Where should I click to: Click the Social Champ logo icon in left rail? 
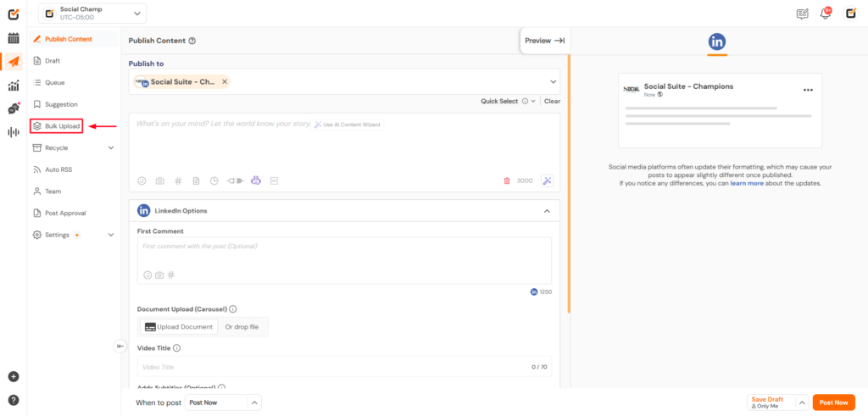14,14
